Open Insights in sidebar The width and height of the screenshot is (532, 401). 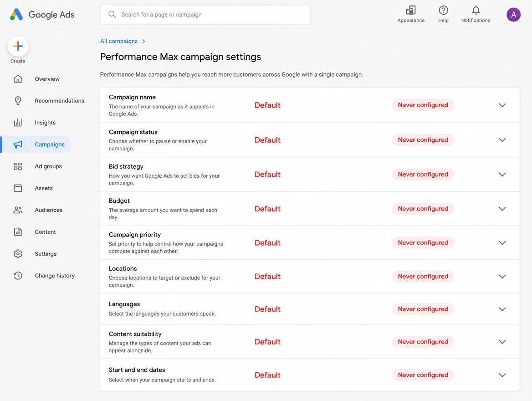click(x=45, y=123)
